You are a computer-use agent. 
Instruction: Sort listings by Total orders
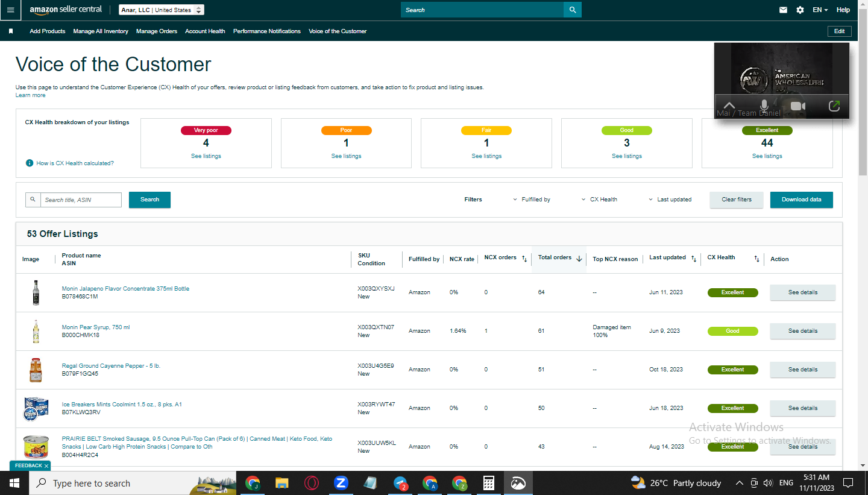pyautogui.click(x=579, y=259)
